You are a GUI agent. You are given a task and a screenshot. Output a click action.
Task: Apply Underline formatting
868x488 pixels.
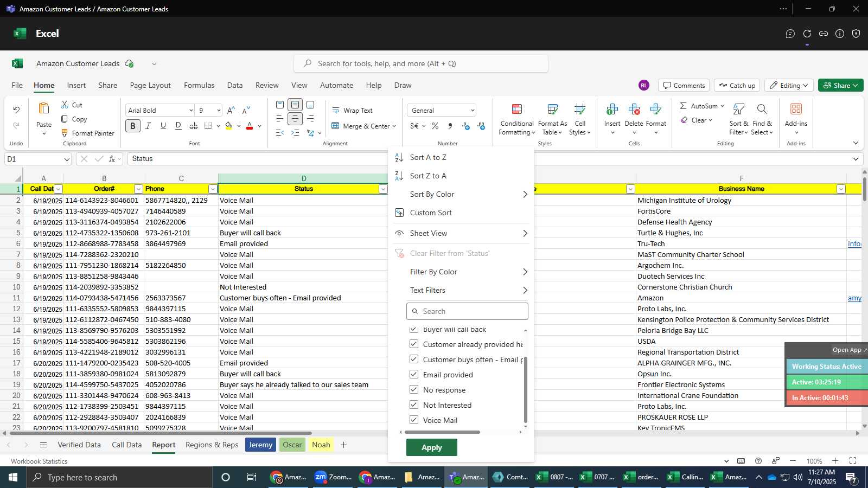pyautogui.click(x=163, y=126)
